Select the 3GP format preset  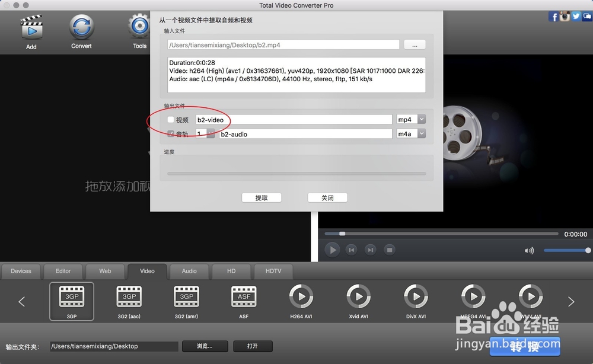tap(72, 301)
